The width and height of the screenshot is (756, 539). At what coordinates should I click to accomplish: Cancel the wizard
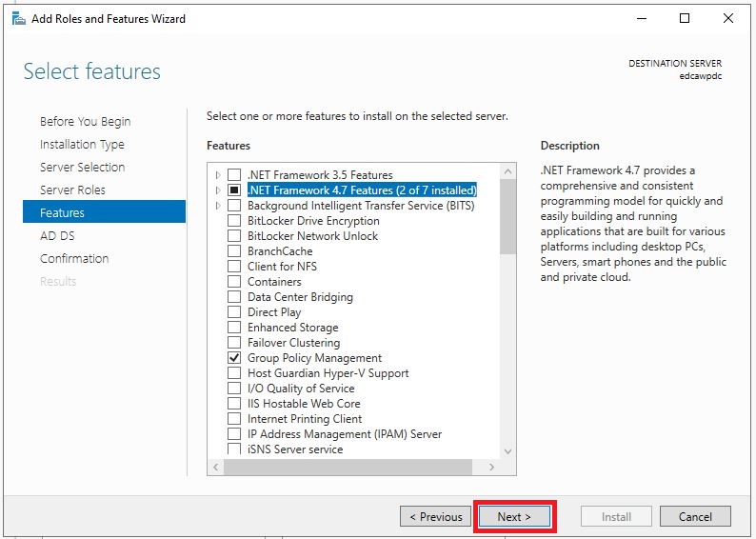pyautogui.click(x=695, y=516)
